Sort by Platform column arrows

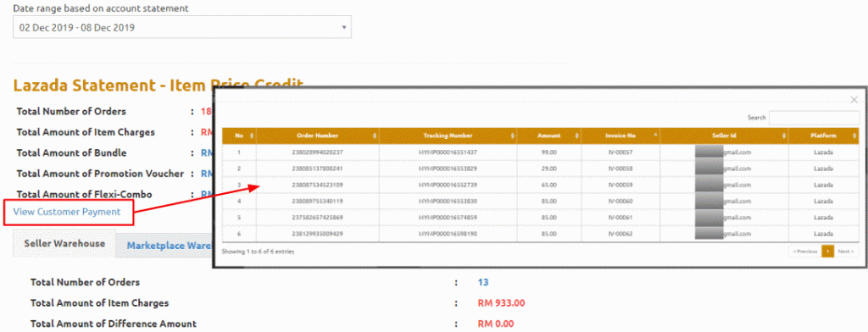pos(855,136)
